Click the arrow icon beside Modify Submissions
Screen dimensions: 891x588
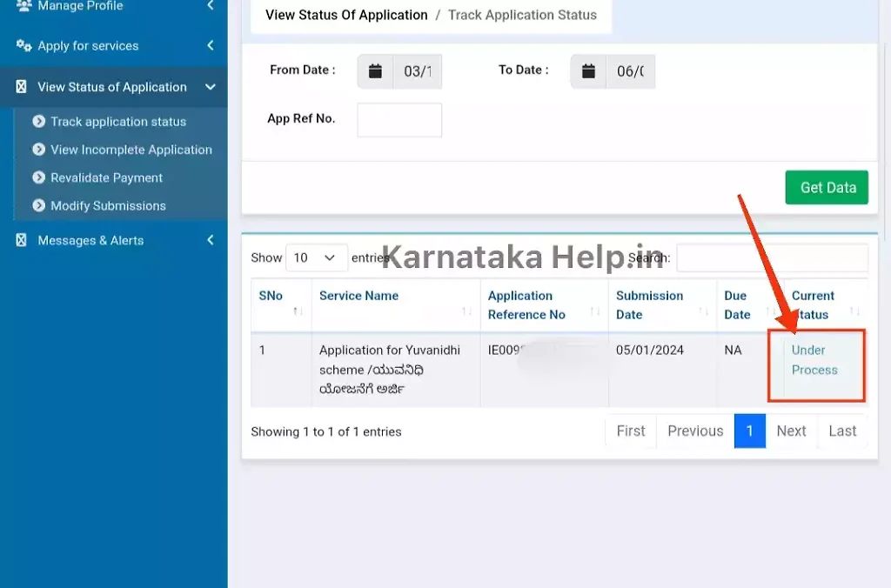(x=38, y=205)
